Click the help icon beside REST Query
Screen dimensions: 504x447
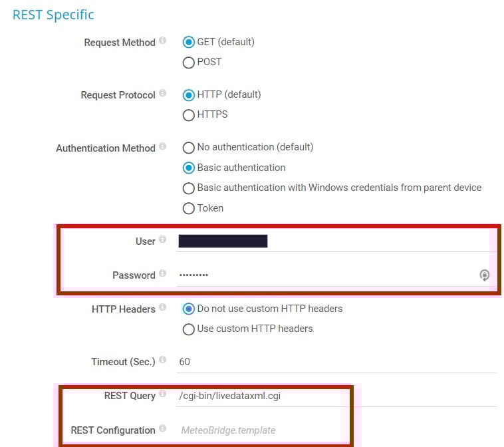[163, 395]
